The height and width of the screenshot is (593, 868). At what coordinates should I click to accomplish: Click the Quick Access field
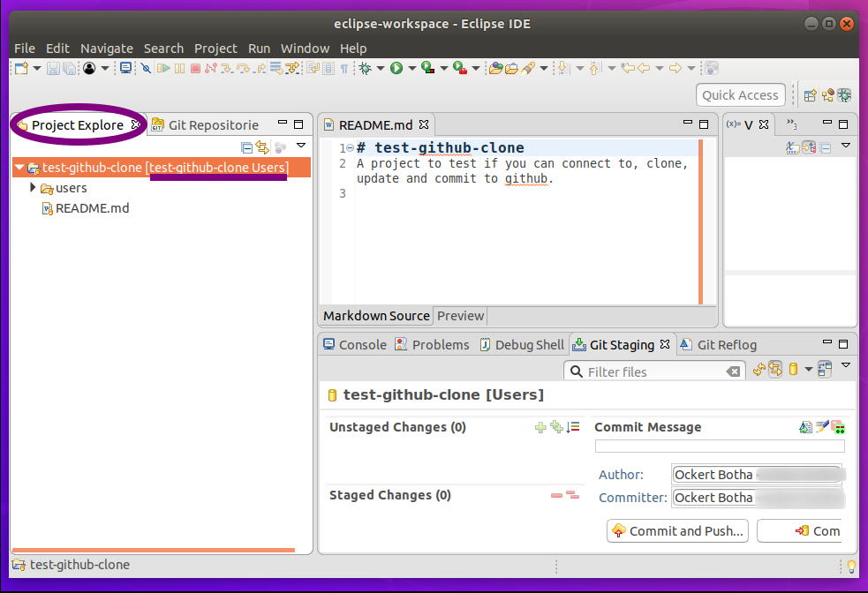(x=740, y=95)
